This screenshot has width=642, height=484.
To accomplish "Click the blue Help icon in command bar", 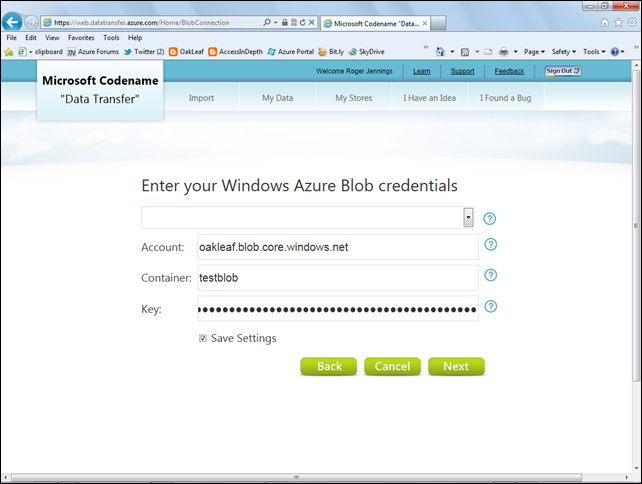I will point(615,52).
